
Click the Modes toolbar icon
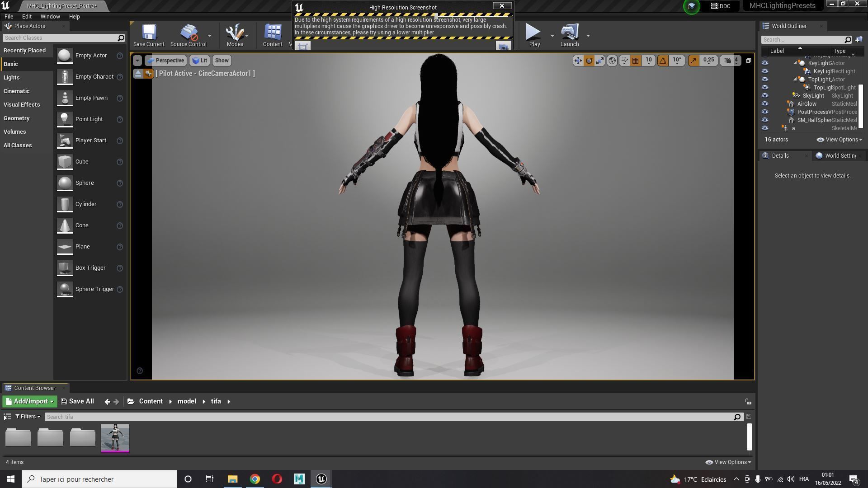coord(235,35)
